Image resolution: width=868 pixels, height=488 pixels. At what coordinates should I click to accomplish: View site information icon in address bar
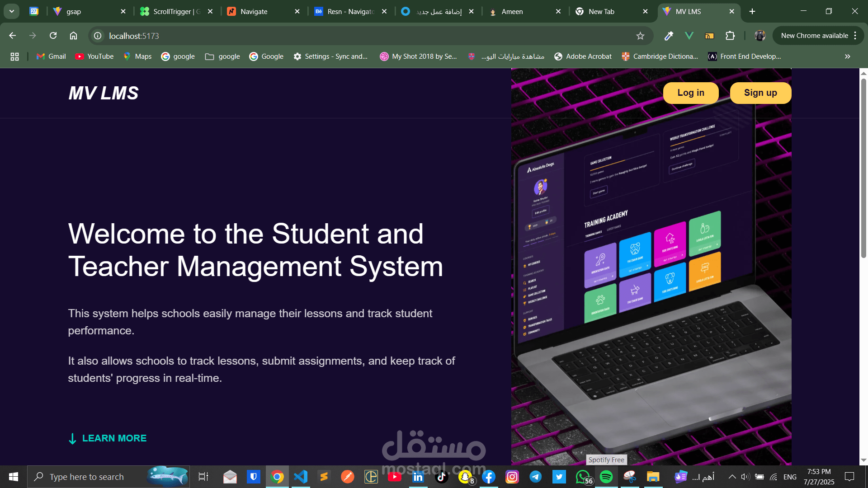[98, 36]
